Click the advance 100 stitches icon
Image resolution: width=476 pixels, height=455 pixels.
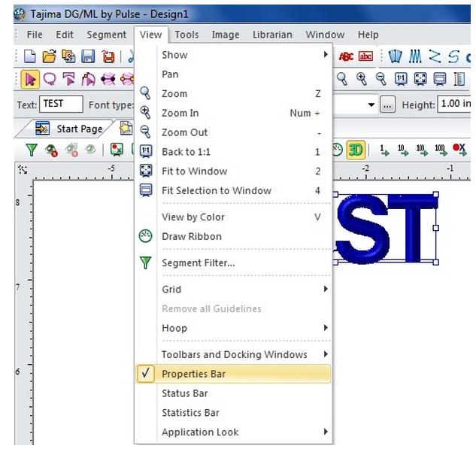(421, 150)
